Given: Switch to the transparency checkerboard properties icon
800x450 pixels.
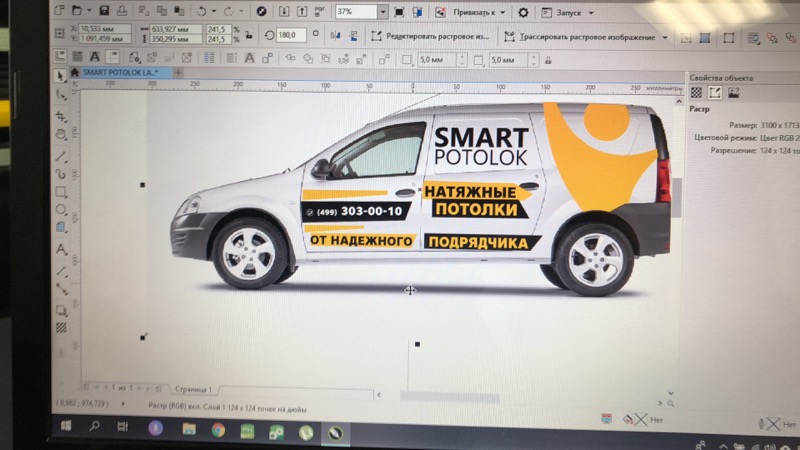Looking at the screenshot, I should pyautogui.click(x=697, y=93).
